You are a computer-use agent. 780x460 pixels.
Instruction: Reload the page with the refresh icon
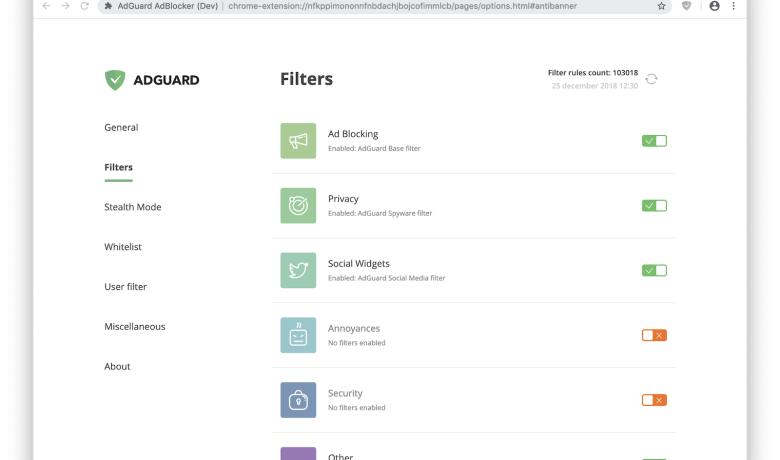click(85, 6)
